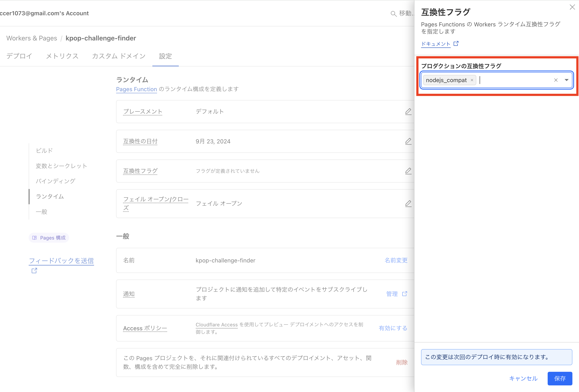Edit フェイルオープン/クローズ via its pencil icon

click(408, 204)
